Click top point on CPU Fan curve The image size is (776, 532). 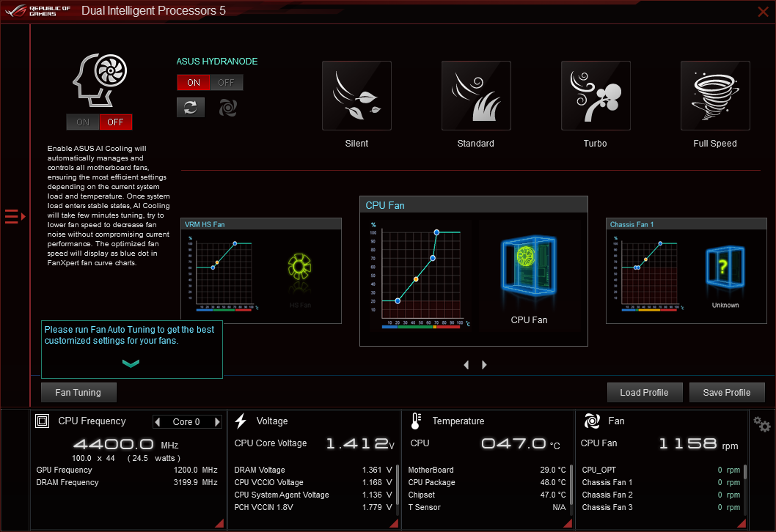436,232
